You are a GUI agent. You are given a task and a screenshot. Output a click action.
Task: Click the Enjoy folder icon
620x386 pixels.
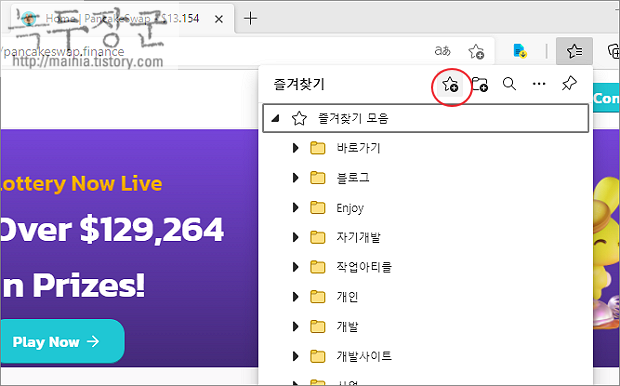(318, 207)
